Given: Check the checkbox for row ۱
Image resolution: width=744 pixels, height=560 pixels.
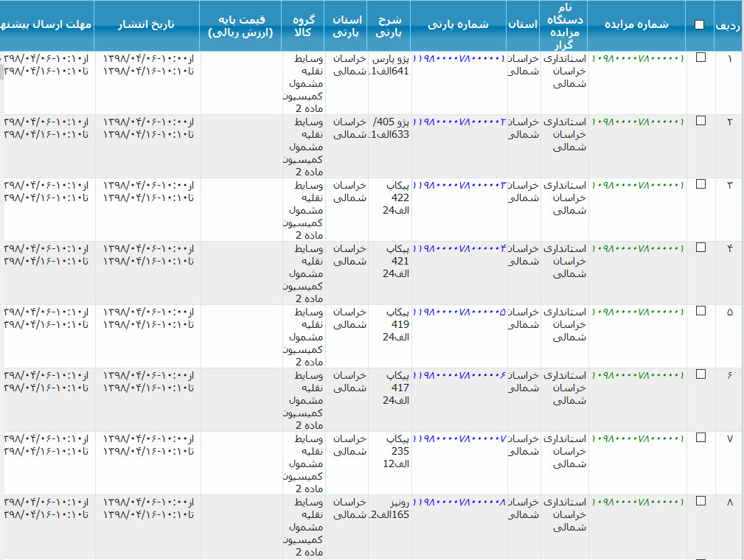Looking at the screenshot, I should (x=700, y=57).
